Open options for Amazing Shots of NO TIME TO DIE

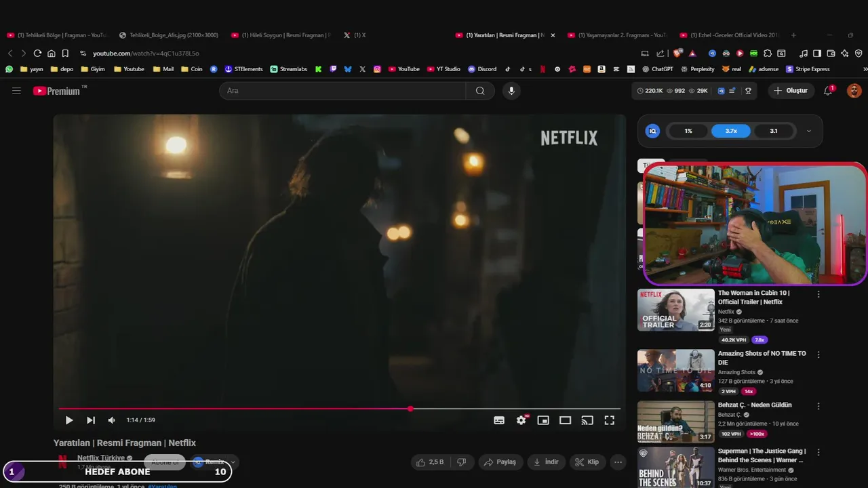point(818,354)
